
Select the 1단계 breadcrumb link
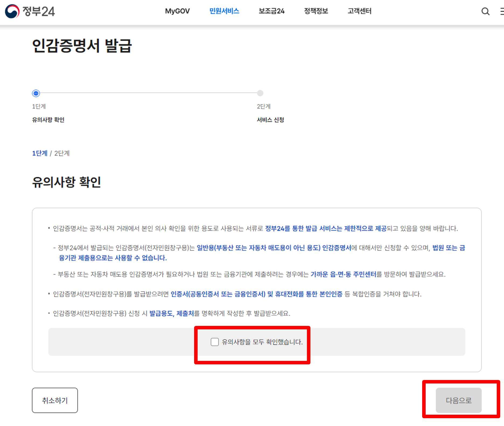[x=39, y=153]
